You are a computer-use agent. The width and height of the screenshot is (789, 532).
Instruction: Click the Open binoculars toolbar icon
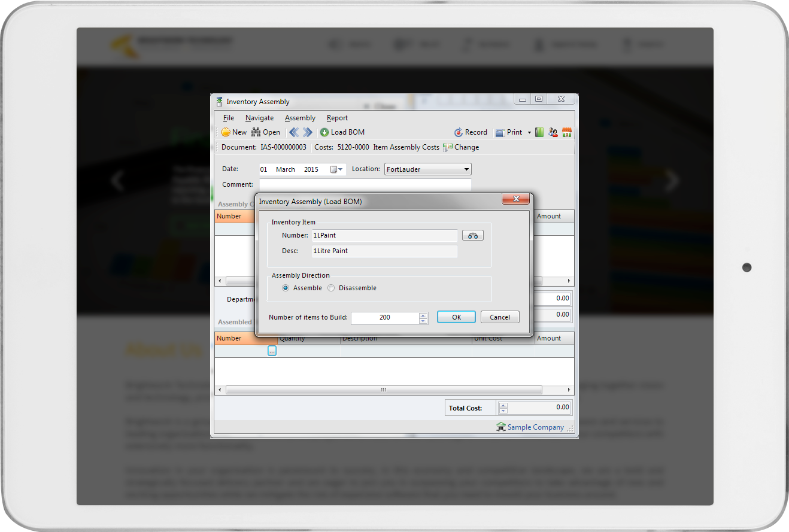point(256,132)
